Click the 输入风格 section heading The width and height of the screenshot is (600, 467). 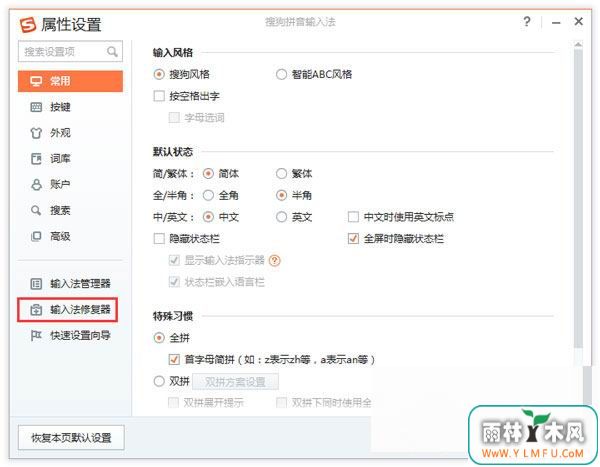click(x=173, y=52)
